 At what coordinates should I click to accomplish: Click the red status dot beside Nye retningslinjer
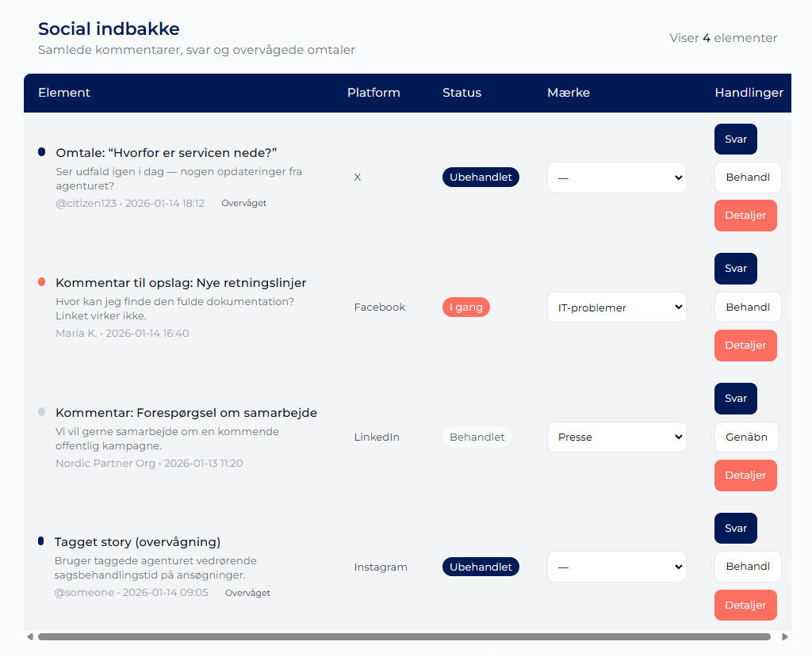point(41,282)
